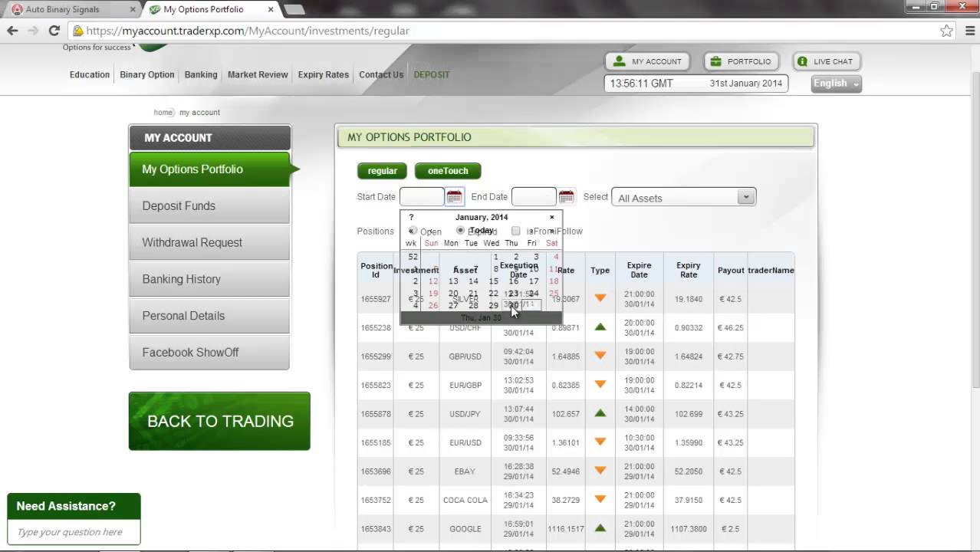The height and width of the screenshot is (552, 980).
Task: Open the English language dropdown
Action: point(836,84)
